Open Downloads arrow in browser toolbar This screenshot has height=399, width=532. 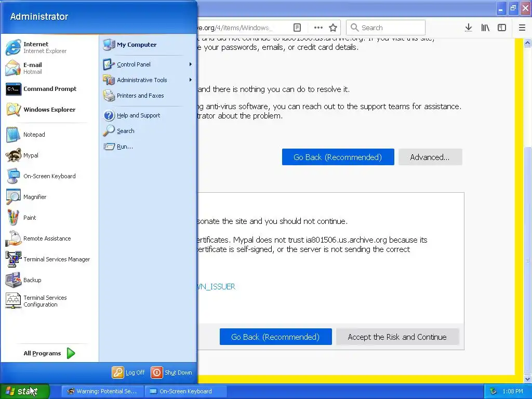469,28
